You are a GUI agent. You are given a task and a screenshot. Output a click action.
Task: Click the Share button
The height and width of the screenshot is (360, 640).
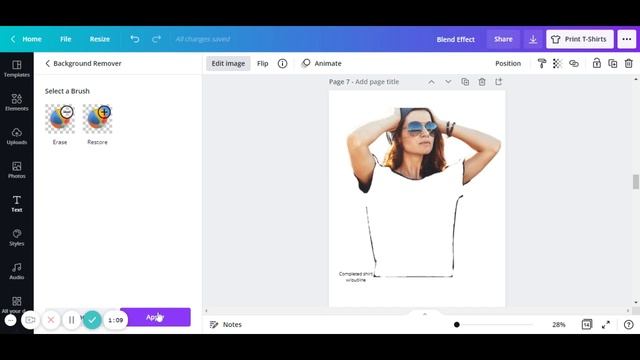[x=503, y=39]
